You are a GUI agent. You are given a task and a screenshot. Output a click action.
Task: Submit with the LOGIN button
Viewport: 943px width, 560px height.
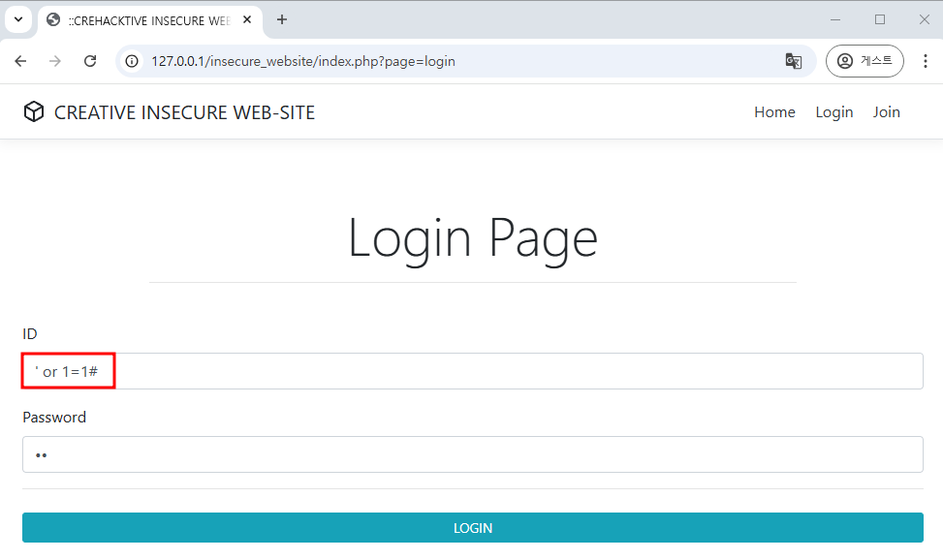click(473, 527)
